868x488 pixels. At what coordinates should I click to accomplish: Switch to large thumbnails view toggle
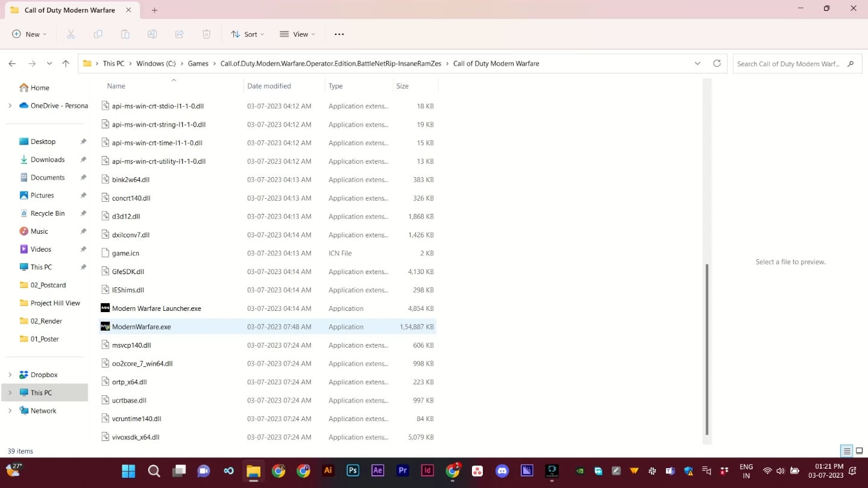[860, 451]
